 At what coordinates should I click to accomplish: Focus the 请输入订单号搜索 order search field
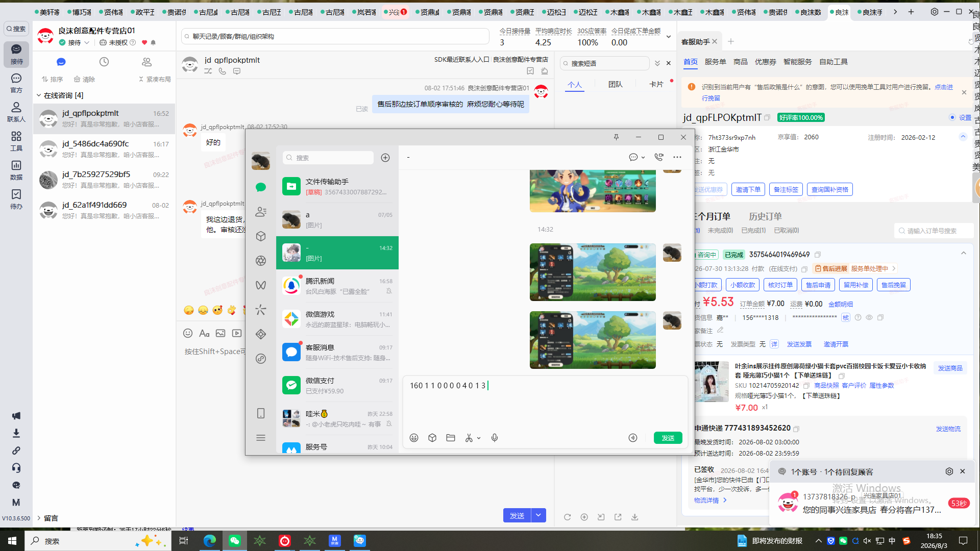click(935, 231)
